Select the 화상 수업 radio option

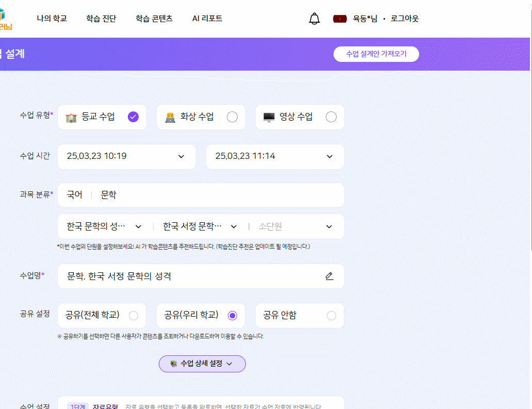[232, 117]
